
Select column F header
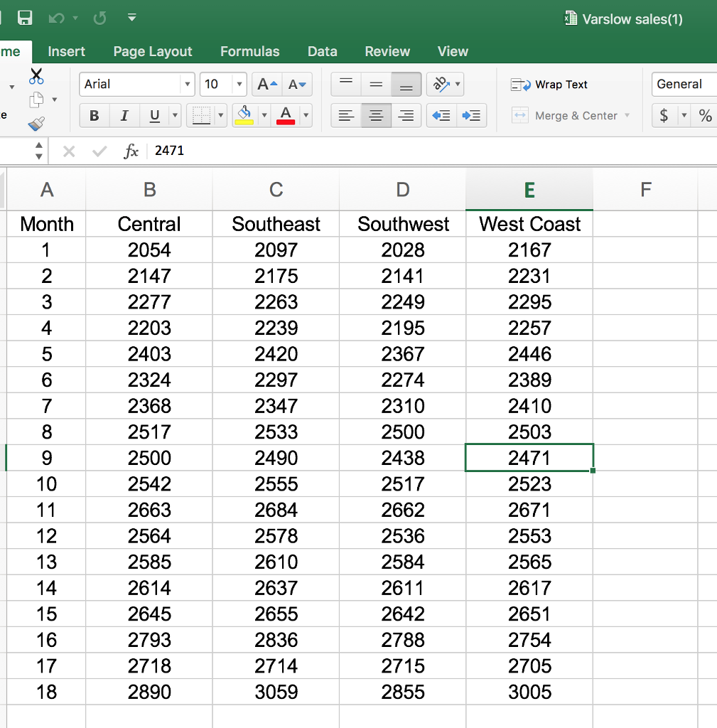point(645,189)
